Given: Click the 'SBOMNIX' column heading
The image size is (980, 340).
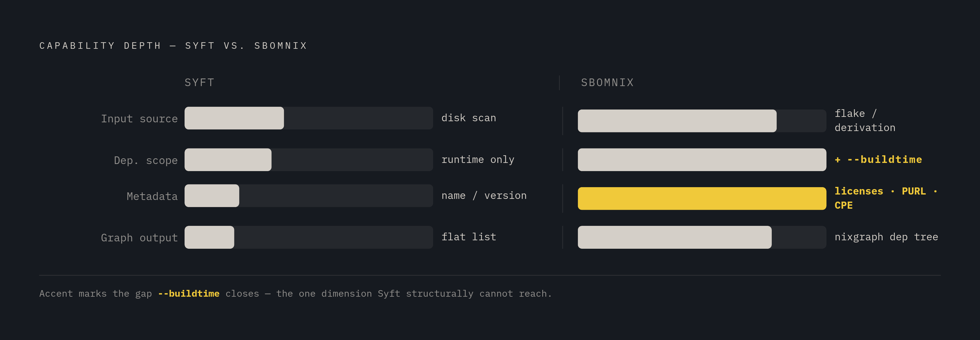Looking at the screenshot, I should click(x=607, y=83).
